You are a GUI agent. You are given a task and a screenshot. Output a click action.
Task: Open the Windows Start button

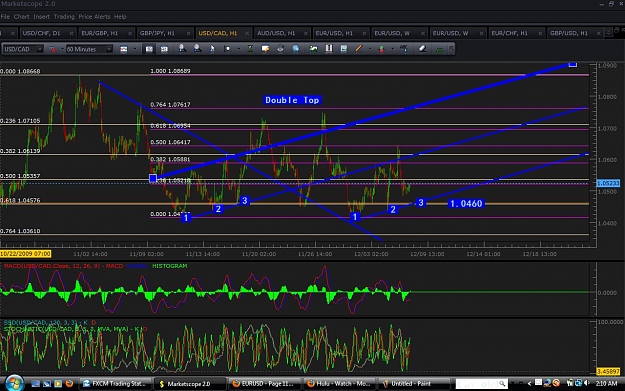tap(14, 383)
